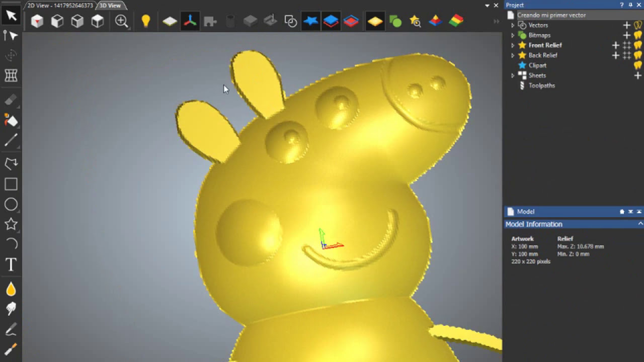
Task: Select the Eraser tool
Action: [11, 100]
